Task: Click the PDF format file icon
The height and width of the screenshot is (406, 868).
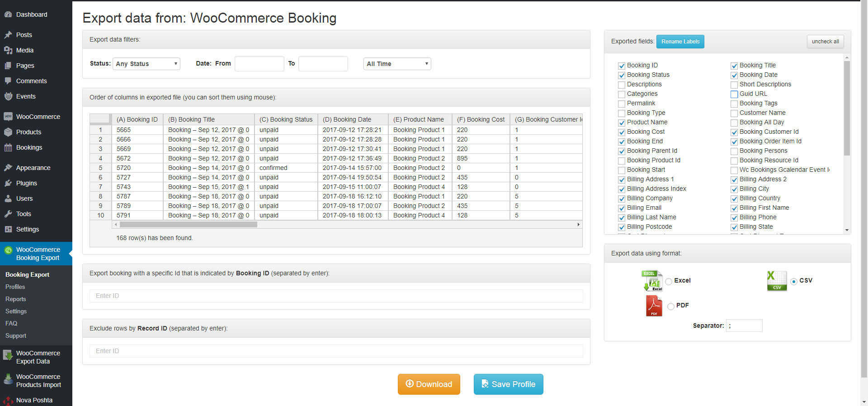Action: 654,306
